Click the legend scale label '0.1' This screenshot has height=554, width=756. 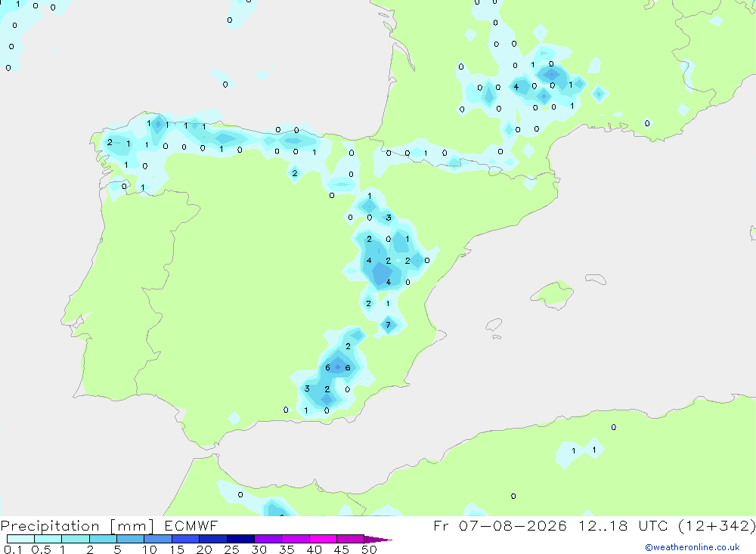[x=13, y=549]
